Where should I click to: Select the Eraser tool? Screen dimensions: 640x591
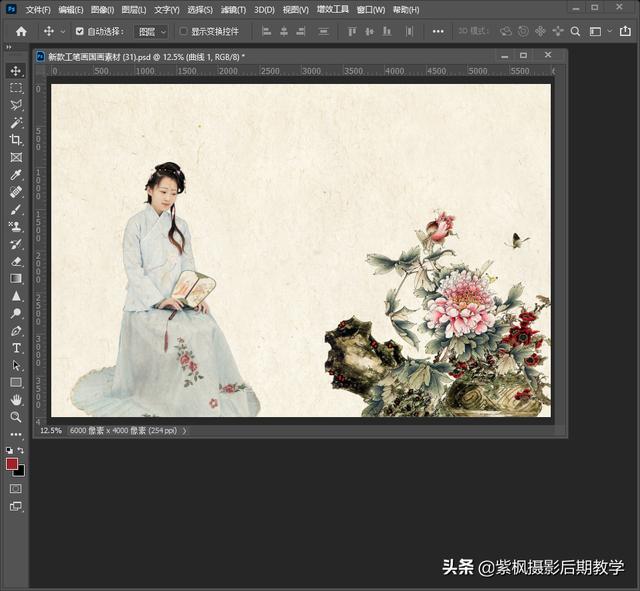pos(16,261)
